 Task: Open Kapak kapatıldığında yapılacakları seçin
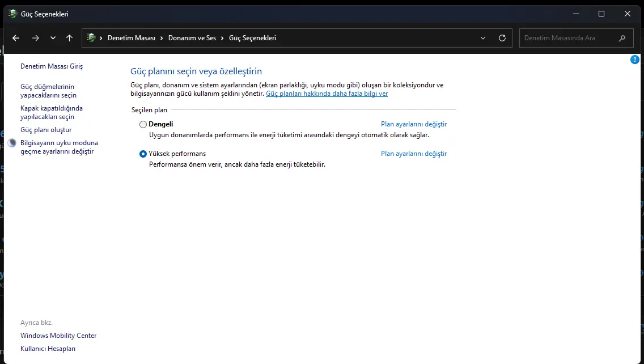52,113
